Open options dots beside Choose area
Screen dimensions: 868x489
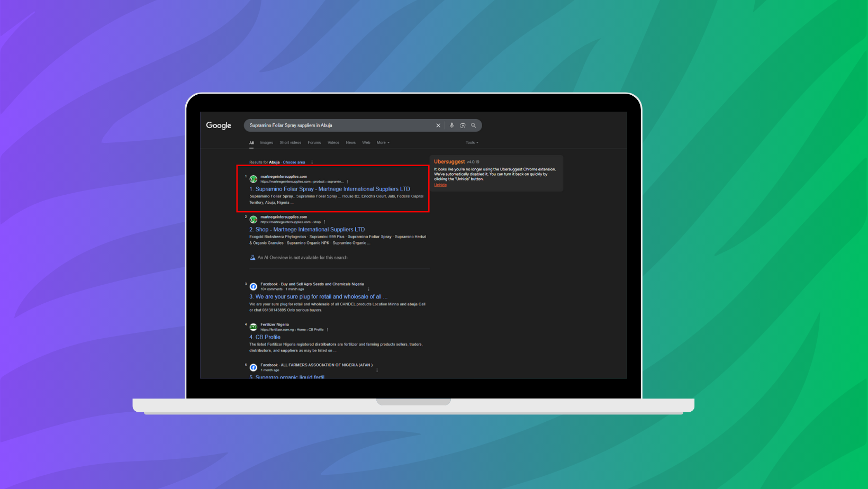click(312, 162)
